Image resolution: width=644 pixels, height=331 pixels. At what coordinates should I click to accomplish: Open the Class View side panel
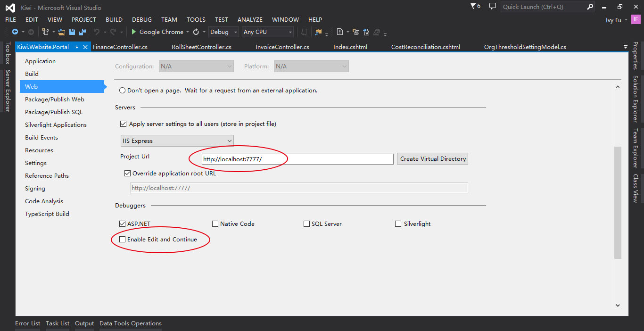pyautogui.click(x=636, y=189)
